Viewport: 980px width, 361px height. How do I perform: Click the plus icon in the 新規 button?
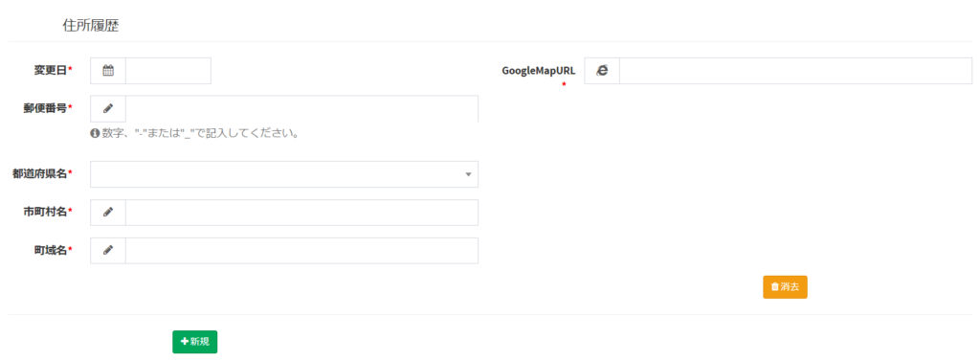coord(185,342)
